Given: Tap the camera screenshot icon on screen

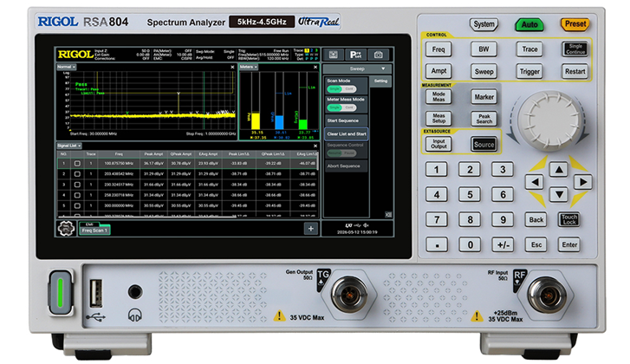Looking at the screenshot, I should pyautogui.click(x=378, y=55).
